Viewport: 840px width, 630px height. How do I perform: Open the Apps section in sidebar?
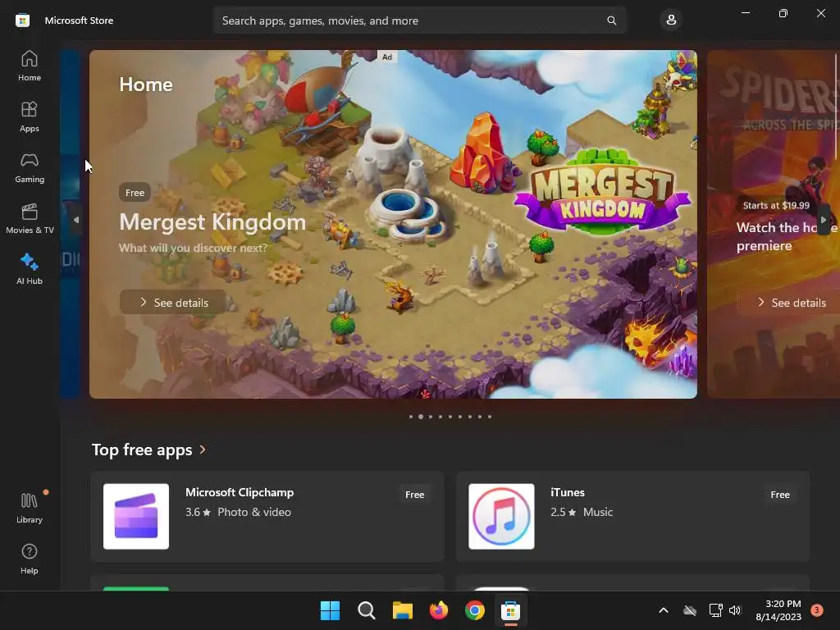click(x=30, y=116)
